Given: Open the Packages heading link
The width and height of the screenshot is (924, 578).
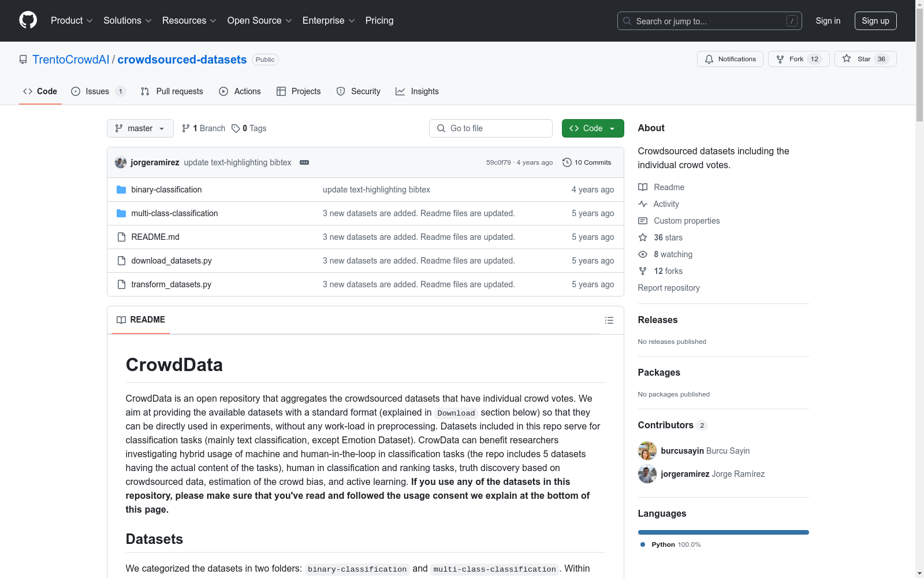Looking at the screenshot, I should 659,372.
